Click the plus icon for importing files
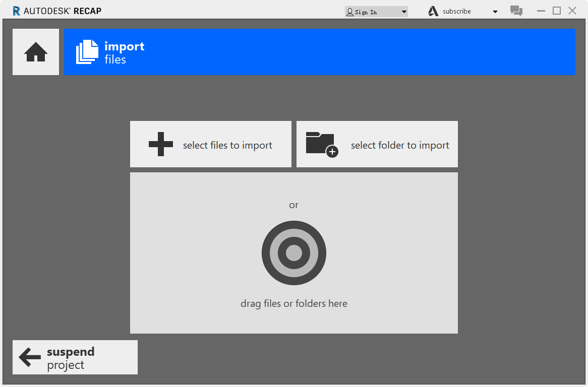This screenshot has width=588, height=387. click(x=161, y=144)
